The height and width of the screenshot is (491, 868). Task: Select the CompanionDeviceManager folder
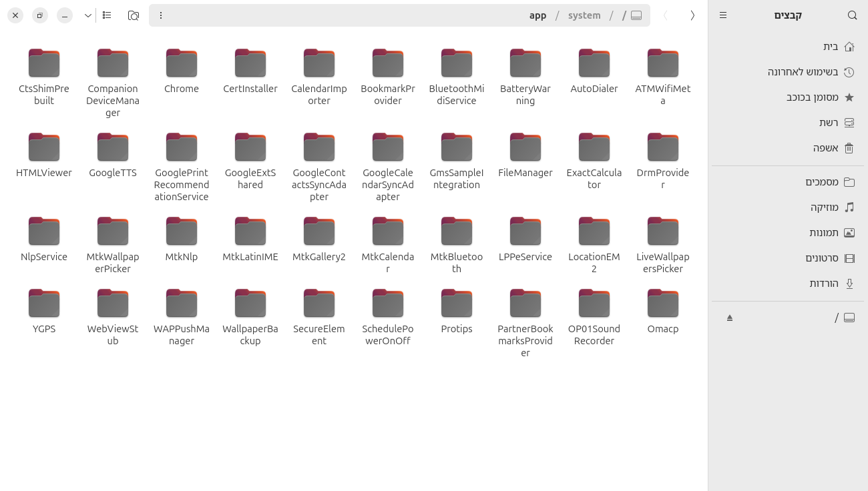(113, 83)
